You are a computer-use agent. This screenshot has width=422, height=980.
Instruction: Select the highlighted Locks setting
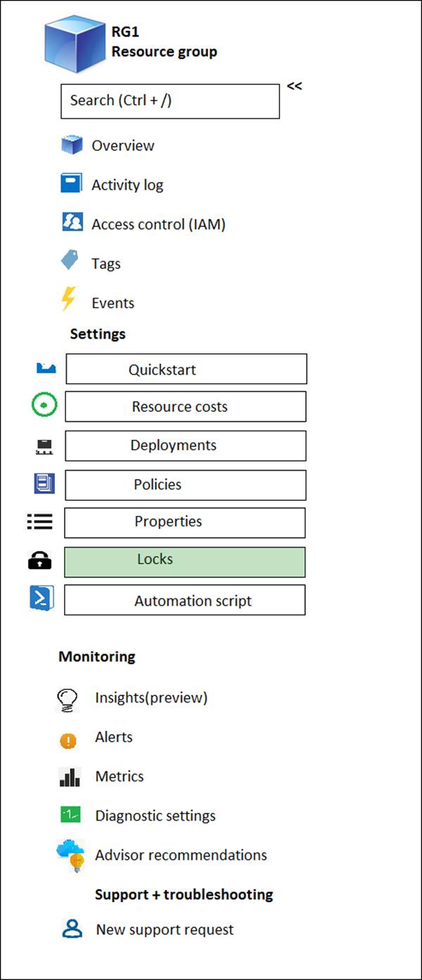coord(184,561)
